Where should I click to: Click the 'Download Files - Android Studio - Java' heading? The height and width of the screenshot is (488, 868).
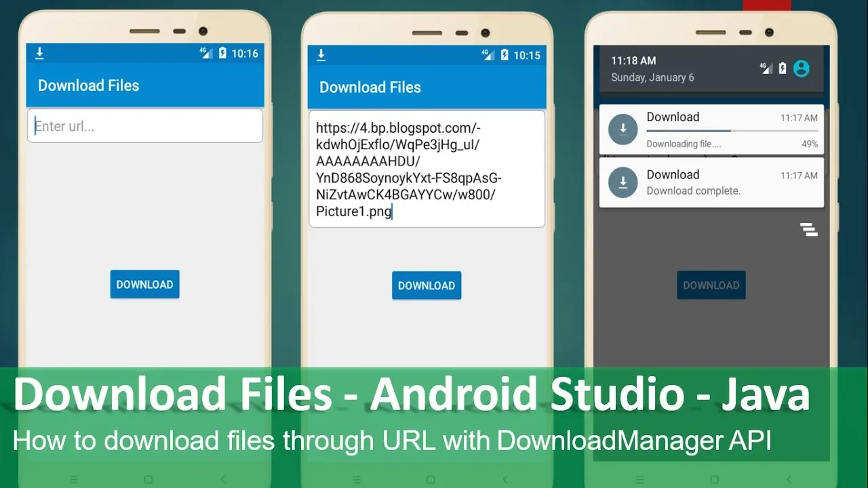(412, 395)
